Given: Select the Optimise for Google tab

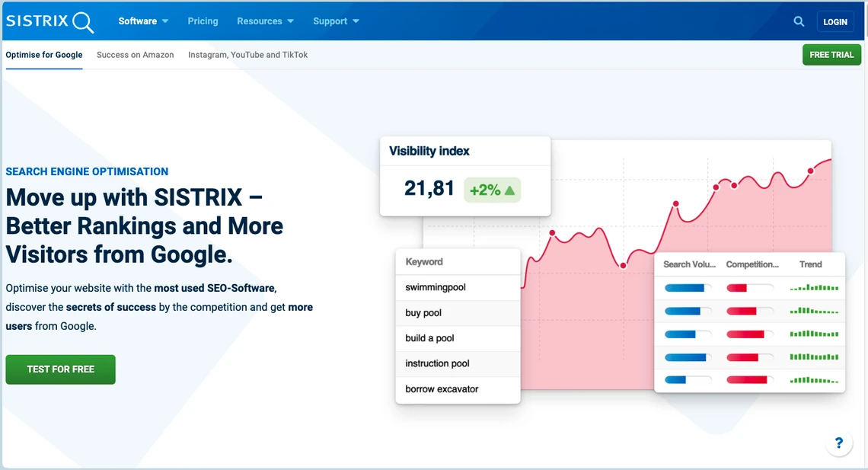Looking at the screenshot, I should click(x=44, y=55).
